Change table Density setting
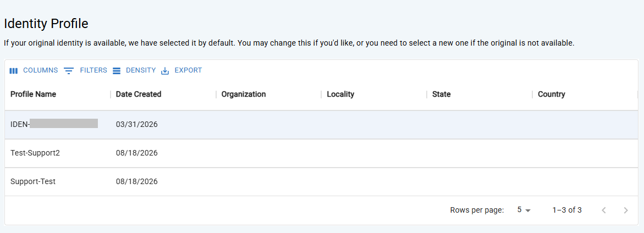644x233 pixels. (x=134, y=70)
